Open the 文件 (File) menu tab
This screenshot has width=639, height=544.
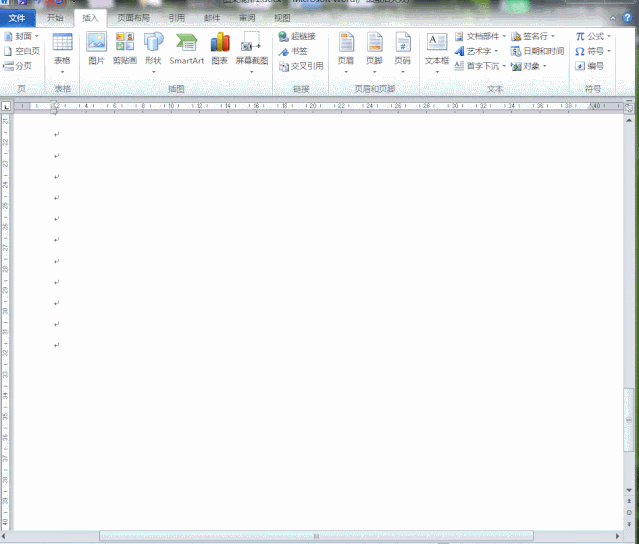[17, 18]
